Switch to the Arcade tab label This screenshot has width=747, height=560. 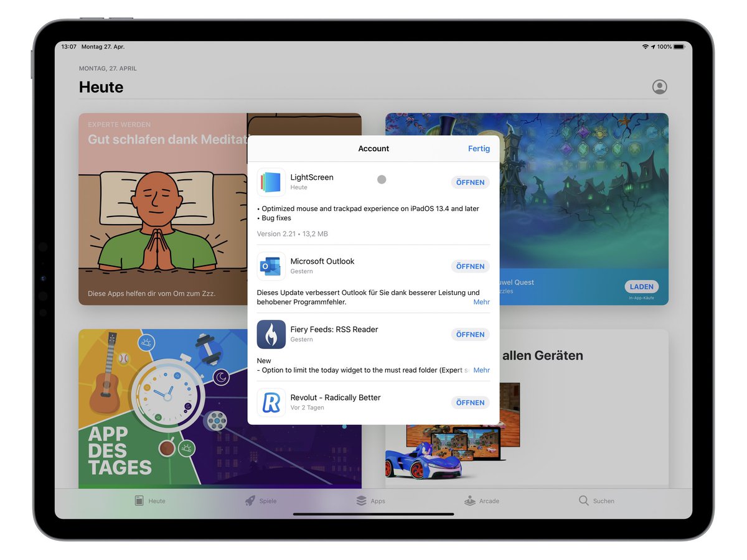tap(489, 501)
